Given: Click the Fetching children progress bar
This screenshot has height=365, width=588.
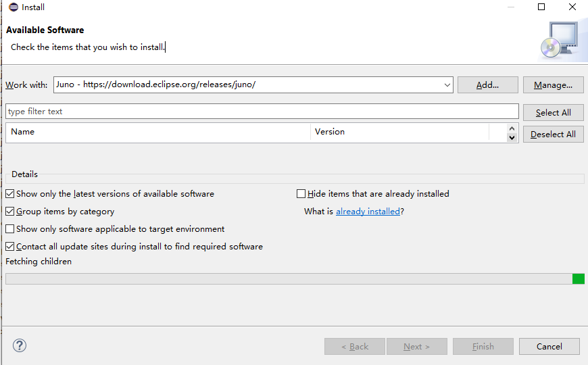Looking at the screenshot, I should (295, 278).
